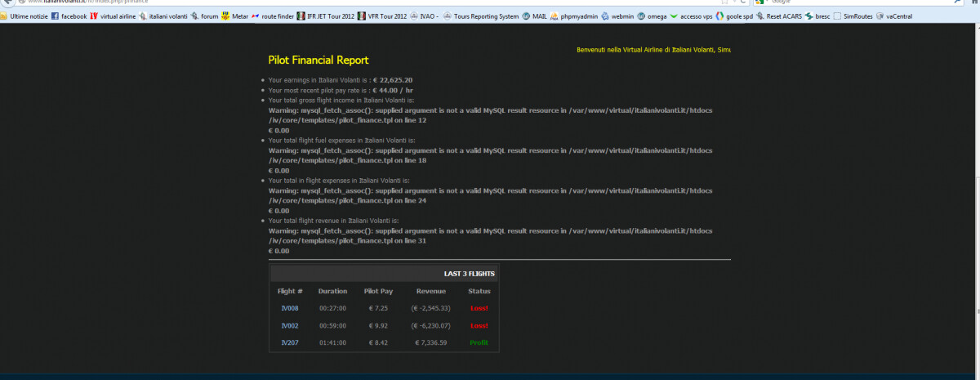Click the scrolling Benvenuti nella Virtual Airline text

(x=653, y=50)
